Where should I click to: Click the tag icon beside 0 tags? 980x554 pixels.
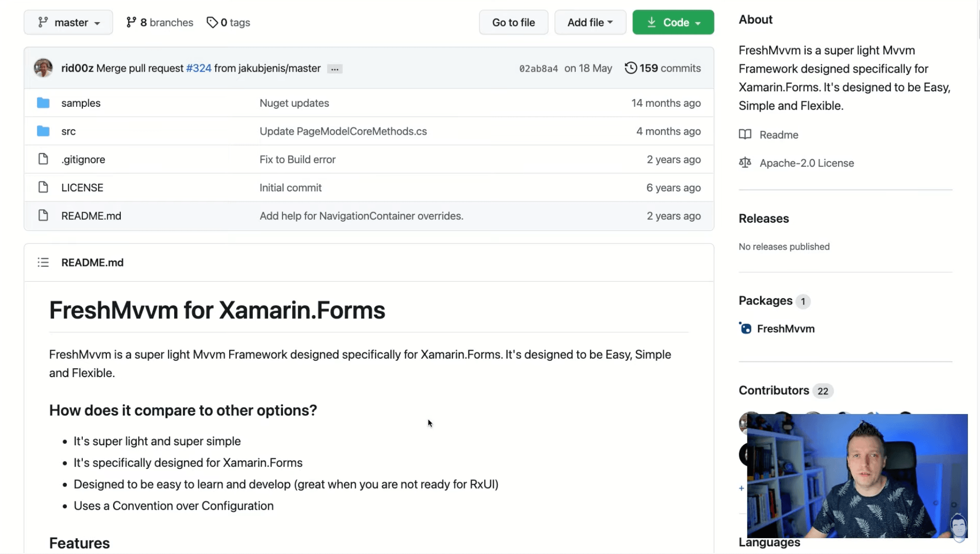tap(212, 22)
